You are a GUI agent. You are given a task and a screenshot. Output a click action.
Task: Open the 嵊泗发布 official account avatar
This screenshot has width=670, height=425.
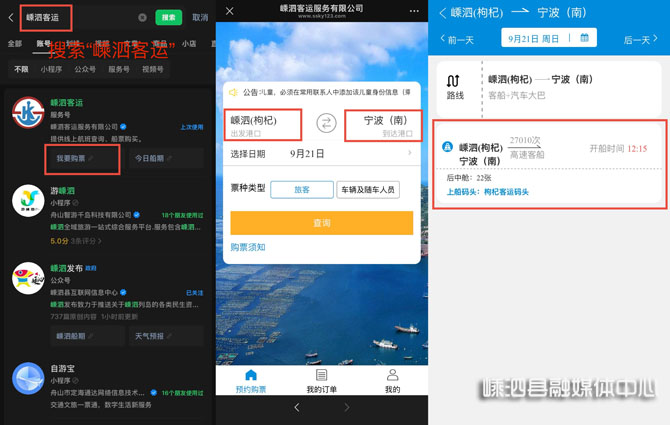28,278
